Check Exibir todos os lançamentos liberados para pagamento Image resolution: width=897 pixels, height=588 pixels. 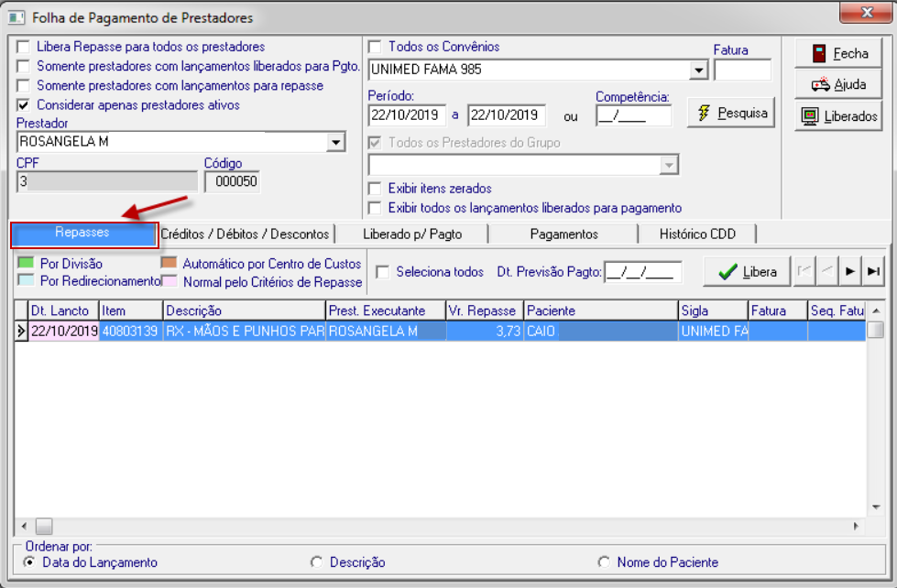[375, 208]
